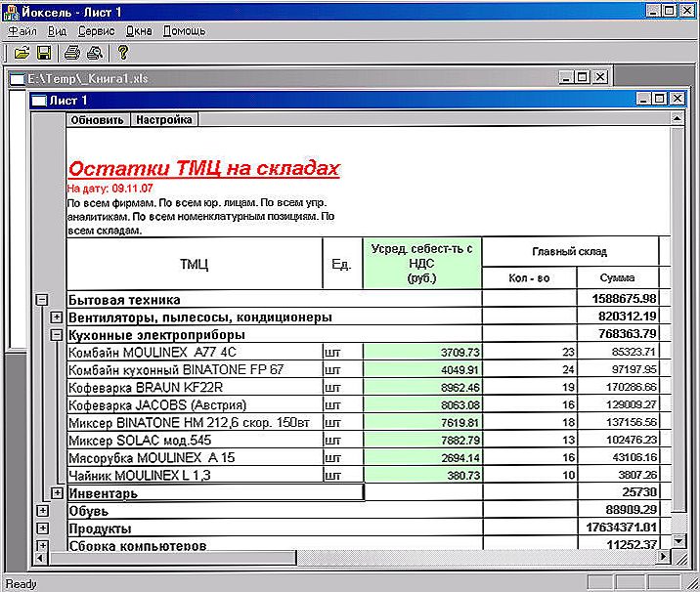700x592 pixels.
Task: Open print preview toolbar icon
Action: (95, 53)
